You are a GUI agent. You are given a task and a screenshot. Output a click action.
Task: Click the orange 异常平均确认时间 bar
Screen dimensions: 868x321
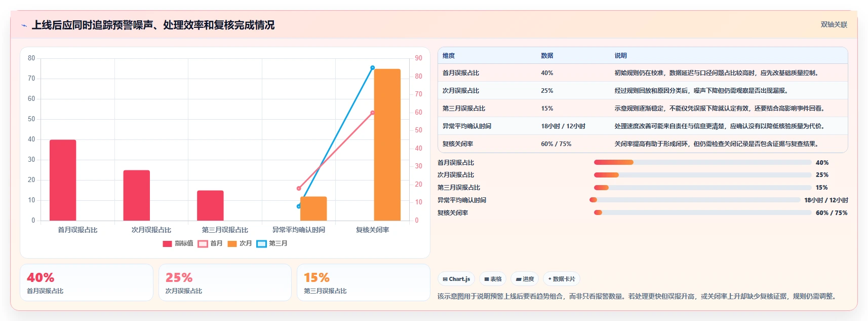[313, 208]
